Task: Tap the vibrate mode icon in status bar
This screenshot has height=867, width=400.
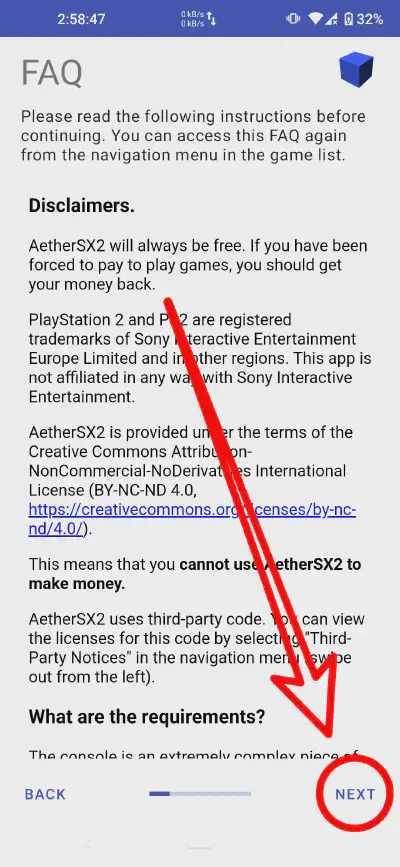Action: point(293,19)
